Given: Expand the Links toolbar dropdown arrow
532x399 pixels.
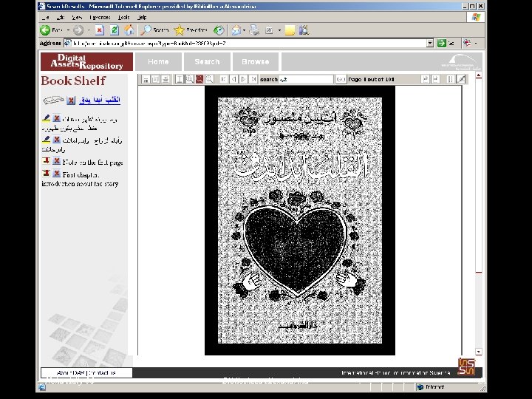Looking at the screenshot, I should click(476, 43).
